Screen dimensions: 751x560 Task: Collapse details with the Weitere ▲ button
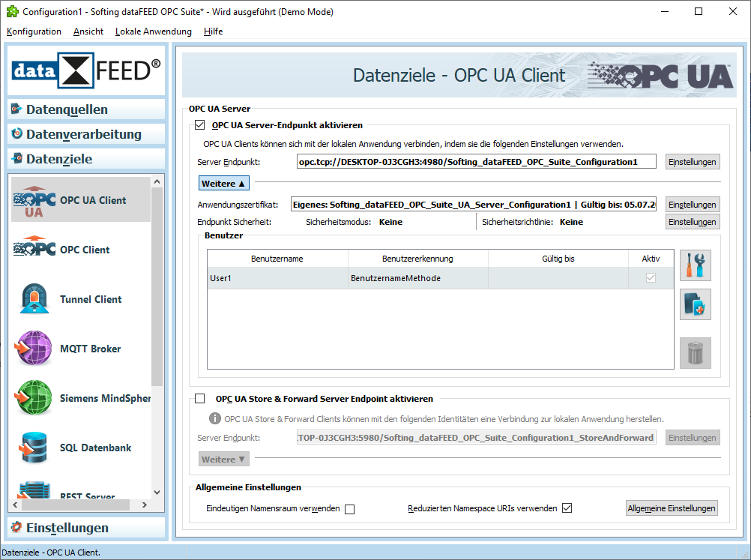(223, 184)
